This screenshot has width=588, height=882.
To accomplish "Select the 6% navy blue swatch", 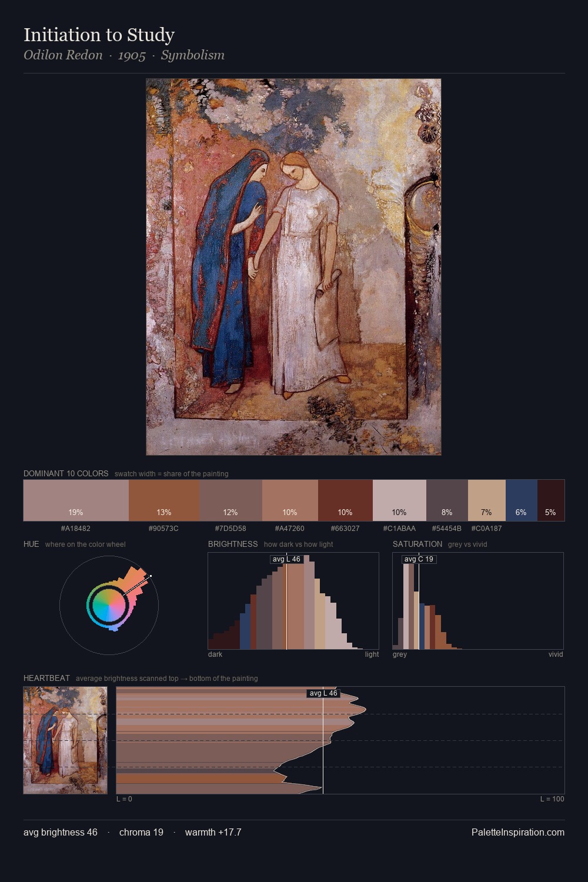I will coord(522,500).
